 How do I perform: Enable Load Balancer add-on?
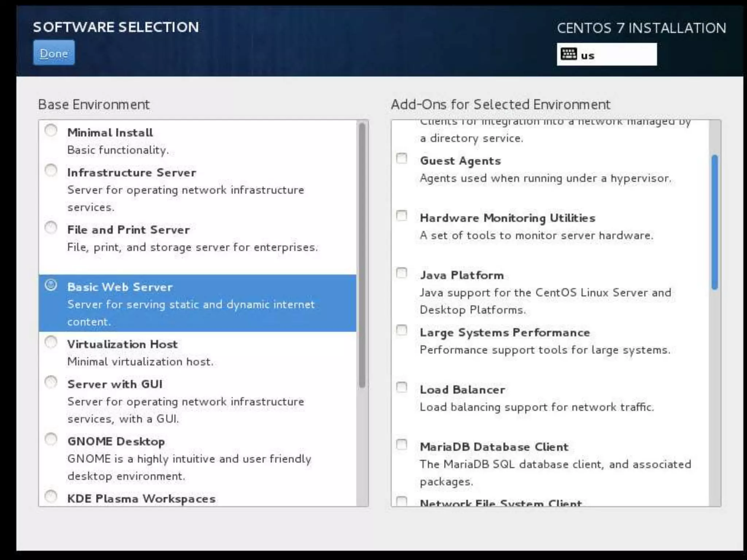(402, 387)
